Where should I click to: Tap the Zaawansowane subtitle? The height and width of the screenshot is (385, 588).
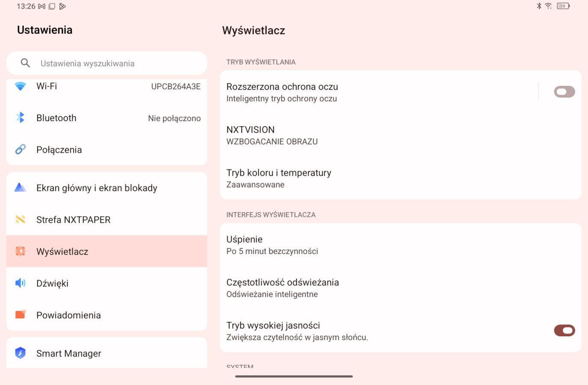click(255, 185)
